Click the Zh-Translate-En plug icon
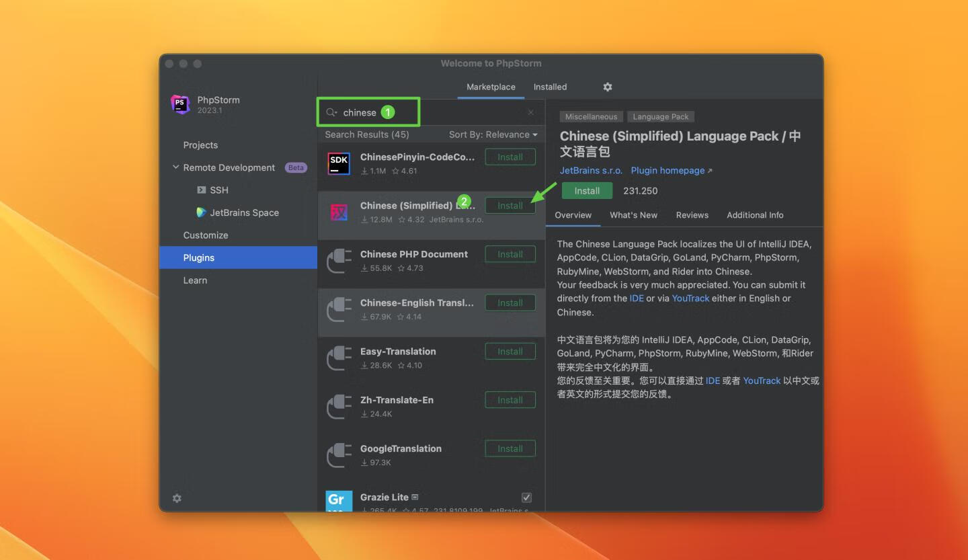Viewport: 968px width, 560px height. [x=339, y=406]
